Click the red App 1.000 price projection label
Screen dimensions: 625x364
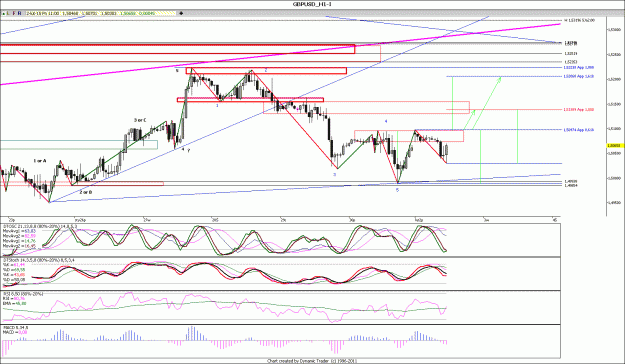coord(579,109)
